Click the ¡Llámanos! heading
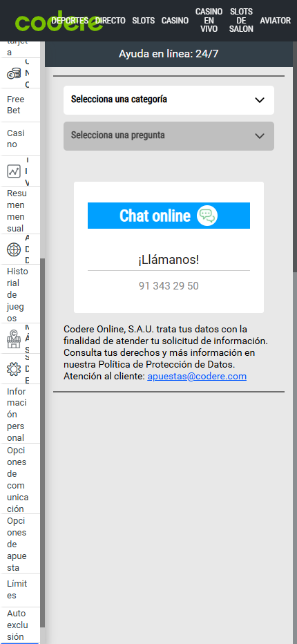Viewport: 297px width, 644px height. 169,260
